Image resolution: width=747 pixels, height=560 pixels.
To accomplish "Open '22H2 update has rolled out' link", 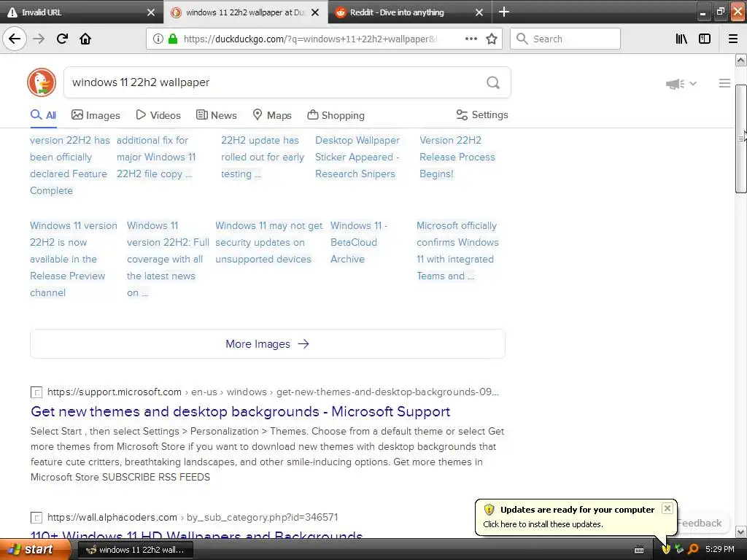I will pos(262,157).
